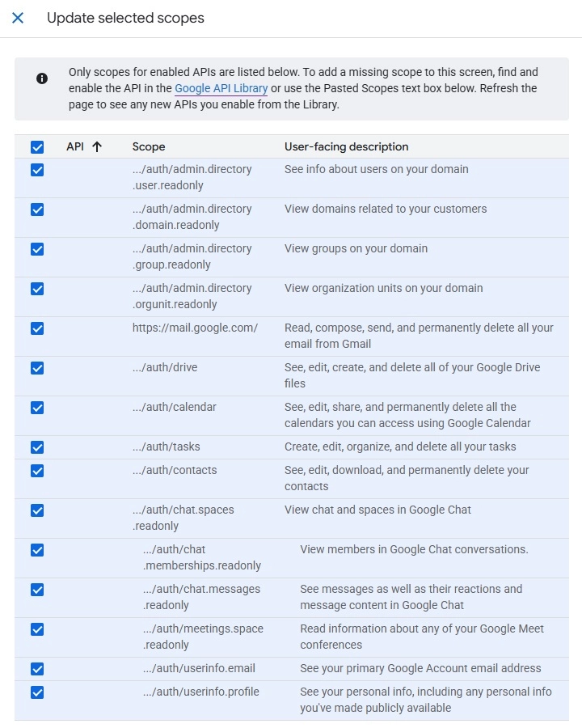The image size is (582, 728).
Task: Close the Update selected scopes panel
Action: tap(18, 18)
